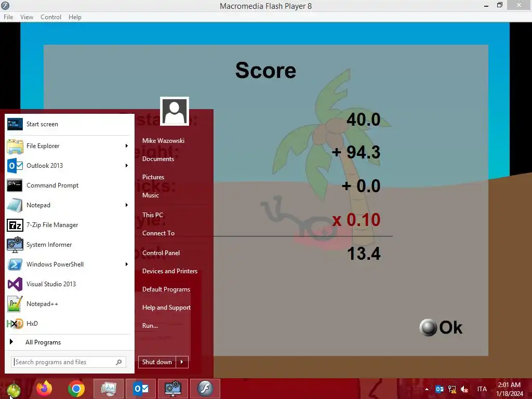Image resolution: width=532 pixels, height=399 pixels.
Task: Click the Notepad icon in Start menu
Action: (15, 205)
